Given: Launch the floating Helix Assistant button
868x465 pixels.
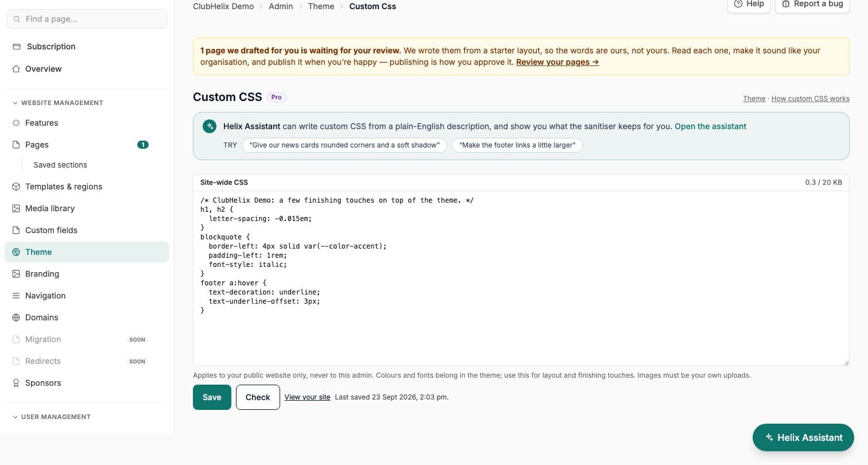Looking at the screenshot, I should pyautogui.click(x=803, y=437).
